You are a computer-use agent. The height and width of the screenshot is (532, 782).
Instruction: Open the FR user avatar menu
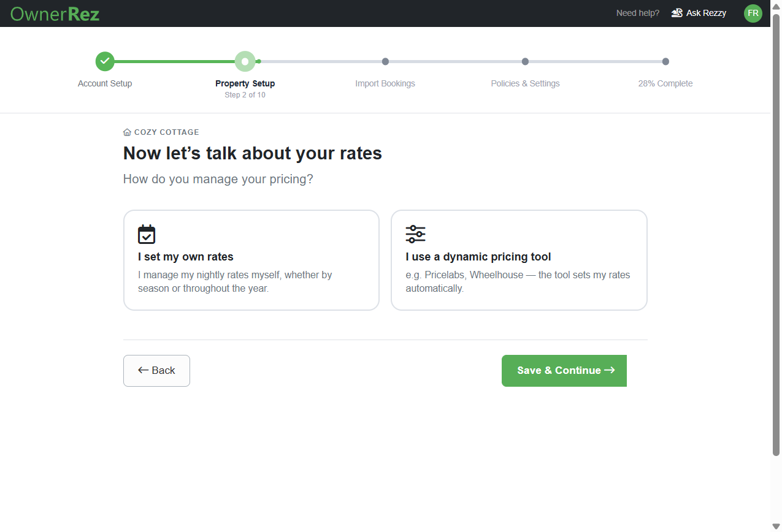click(753, 13)
